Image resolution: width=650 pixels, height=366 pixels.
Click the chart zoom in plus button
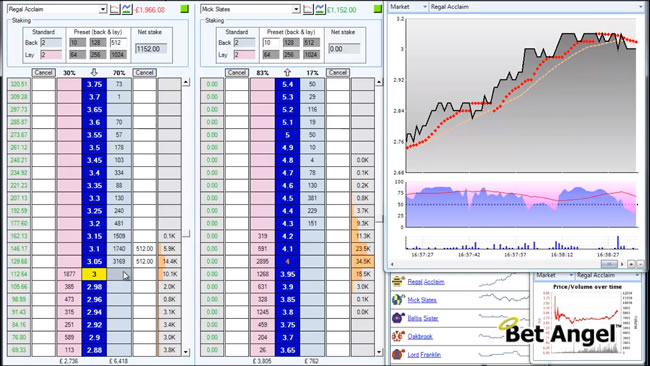pyautogui.click(x=631, y=264)
